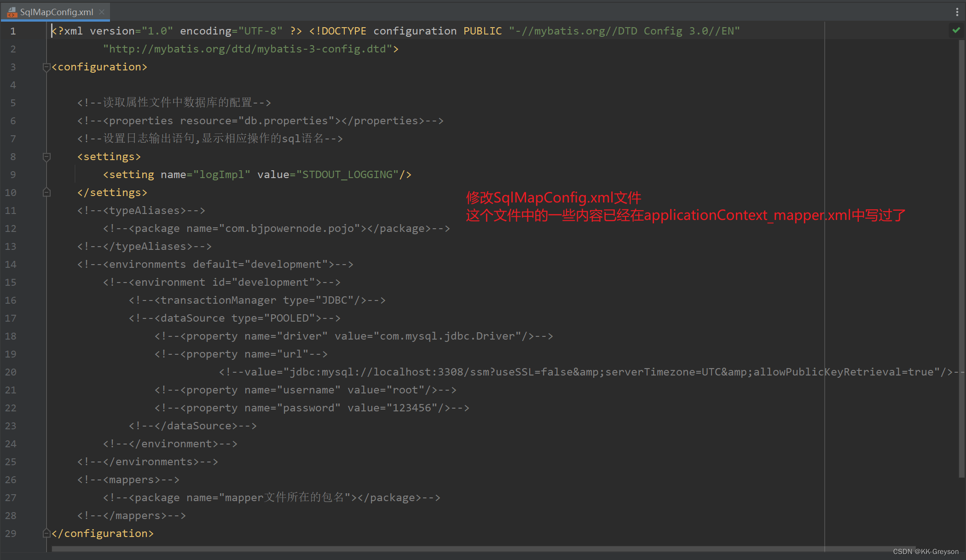Click the dataSource POOLED comment line

(235, 318)
